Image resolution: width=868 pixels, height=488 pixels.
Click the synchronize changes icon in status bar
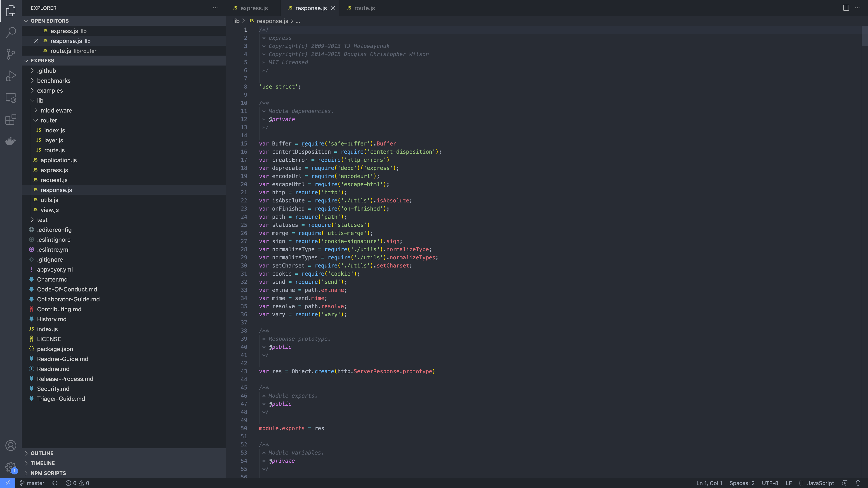pos(55,483)
